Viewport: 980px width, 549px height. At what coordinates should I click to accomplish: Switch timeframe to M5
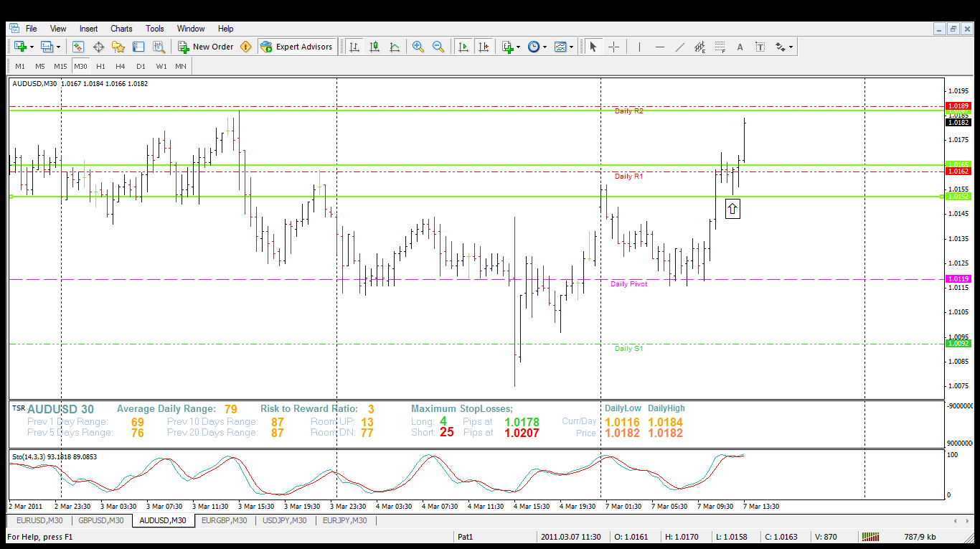(x=40, y=66)
